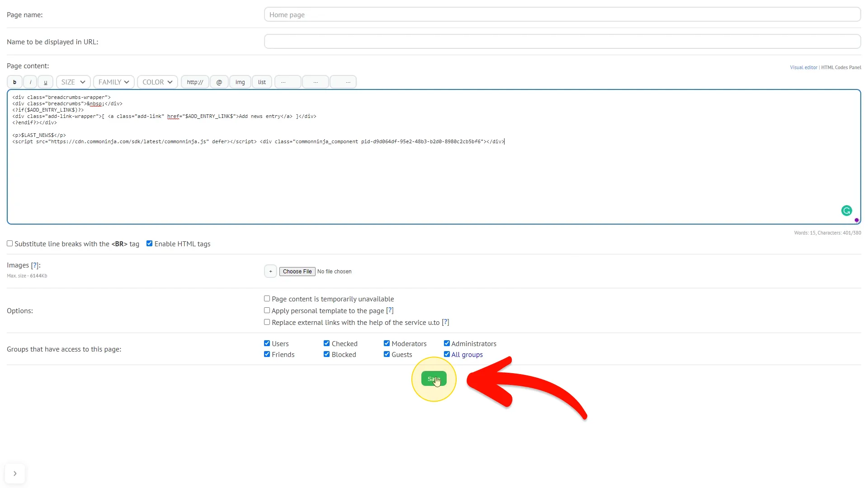Screen dimensions: 868x488
Task: Click the URL name input field
Action: (562, 42)
